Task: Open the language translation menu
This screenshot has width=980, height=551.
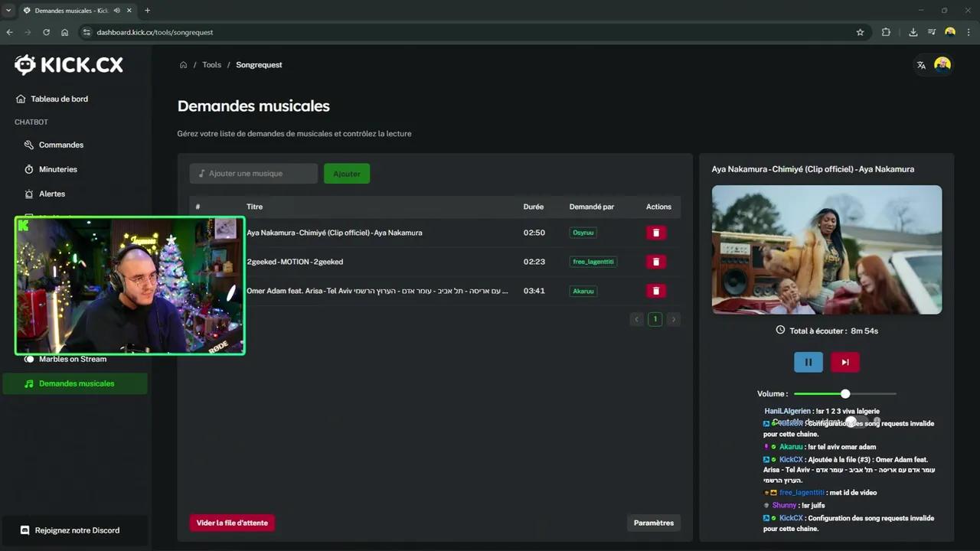Action: coord(921,65)
